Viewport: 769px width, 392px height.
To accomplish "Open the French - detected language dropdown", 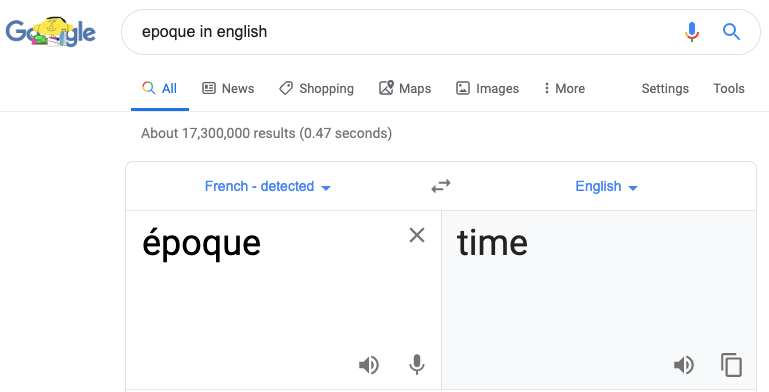I will click(268, 186).
